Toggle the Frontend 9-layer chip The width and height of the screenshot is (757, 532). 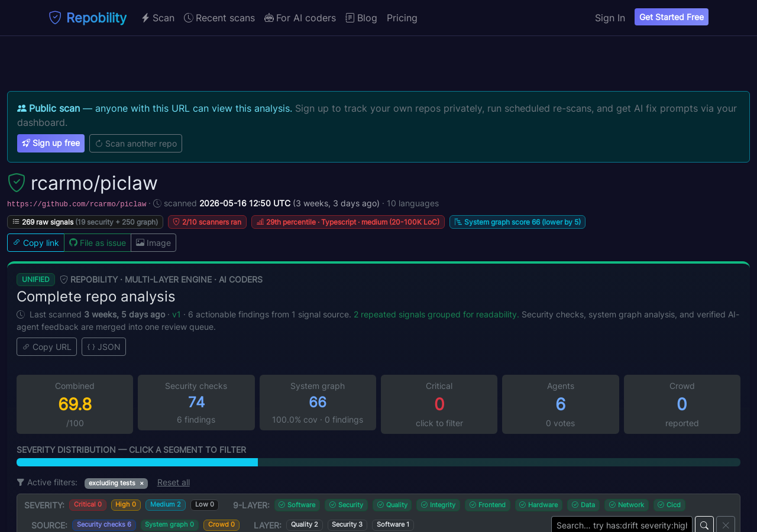[x=487, y=505]
